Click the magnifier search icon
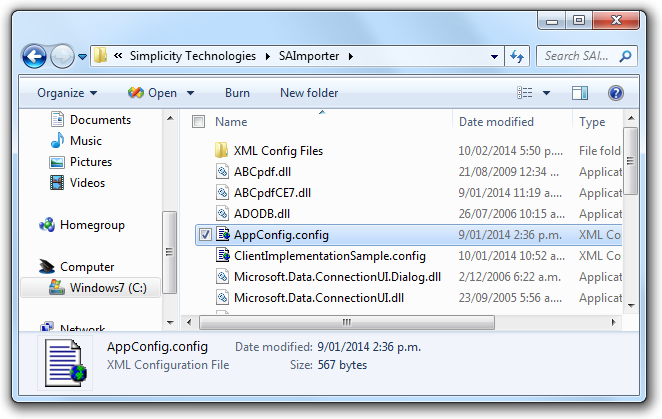Image resolution: width=662 pixels, height=419 pixels. tap(626, 56)
